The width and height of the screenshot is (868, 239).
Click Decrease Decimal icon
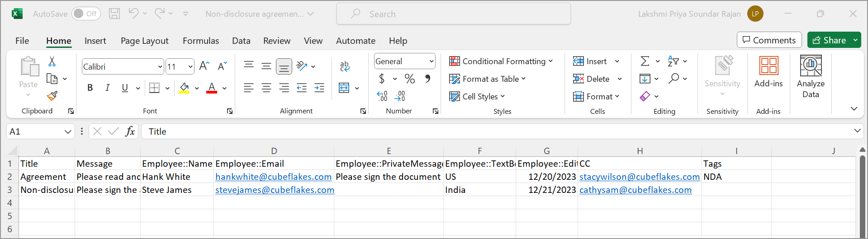400,96
